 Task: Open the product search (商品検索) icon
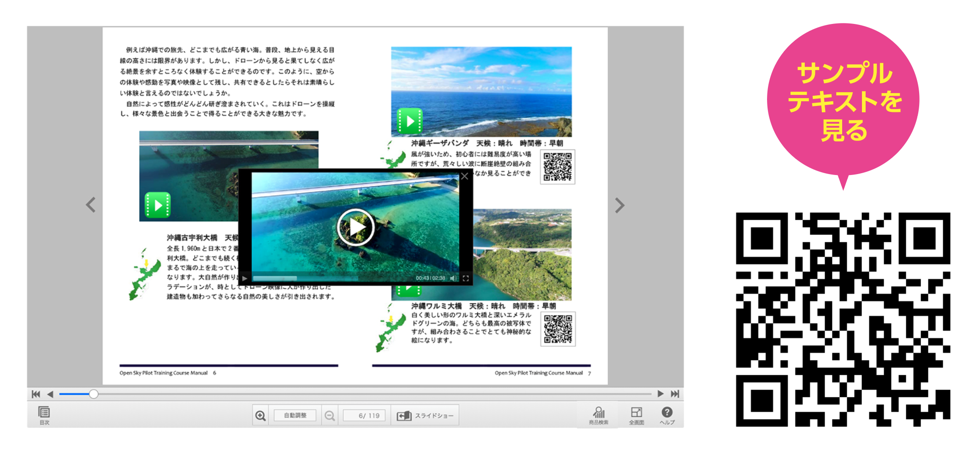coord(598,415)
